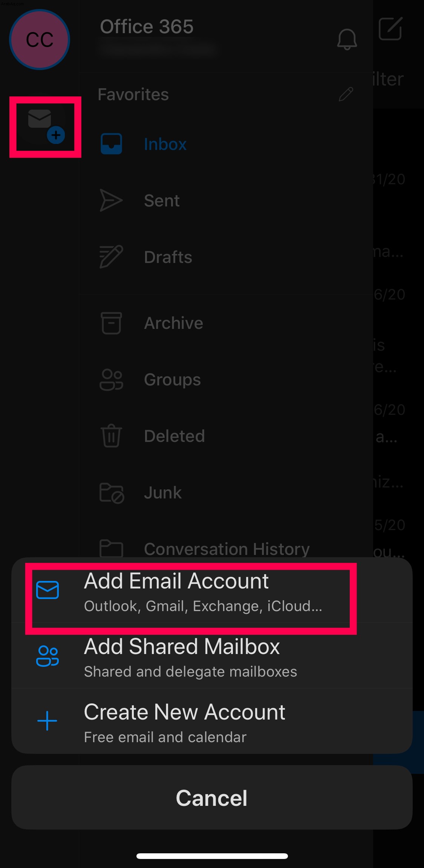Open Conversation History folder

click(x=226, y=549)
